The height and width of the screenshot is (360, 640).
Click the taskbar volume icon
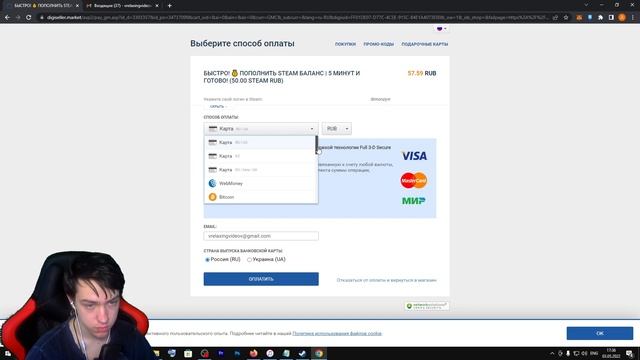tap(584, 353)
